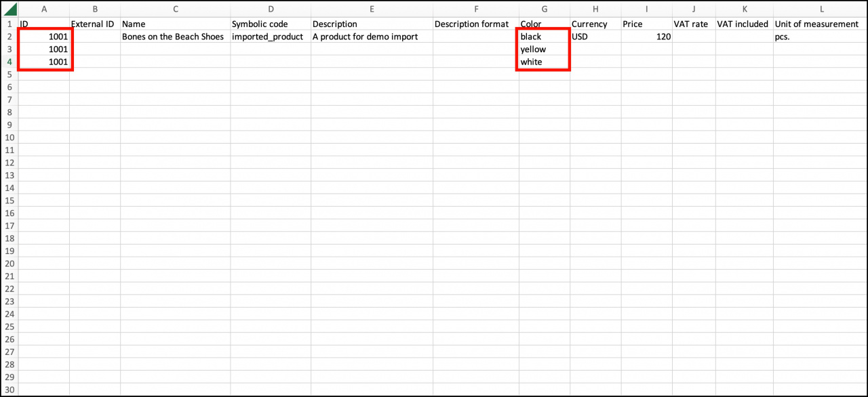The image size is (868, 397).
Task: Select row 25 header
Action: (x=9, y=327)
